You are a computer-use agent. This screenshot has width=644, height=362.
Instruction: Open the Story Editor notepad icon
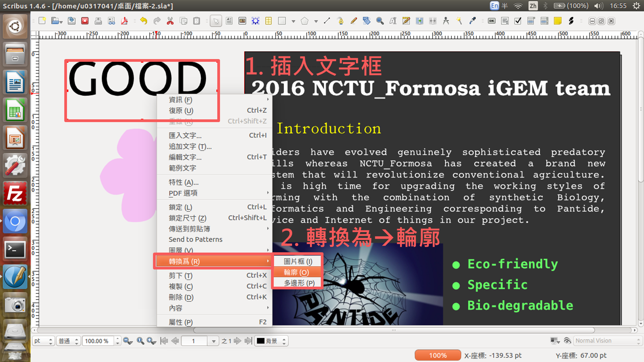click(x=406, y=21)
